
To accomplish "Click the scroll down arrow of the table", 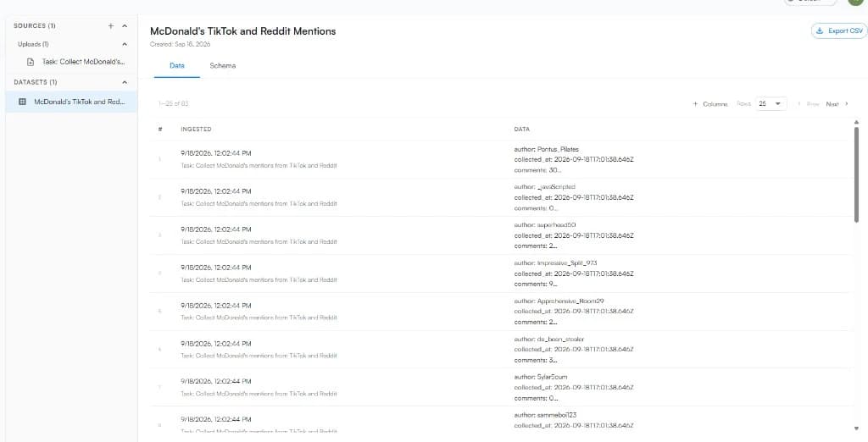I will tap(856, 428).
